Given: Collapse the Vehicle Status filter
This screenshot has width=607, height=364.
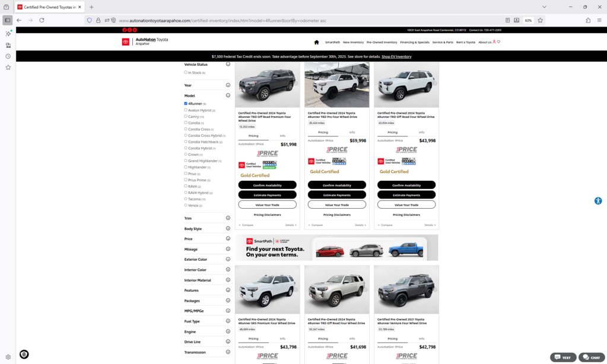Looking at the screenshot, I should [228, 64].
